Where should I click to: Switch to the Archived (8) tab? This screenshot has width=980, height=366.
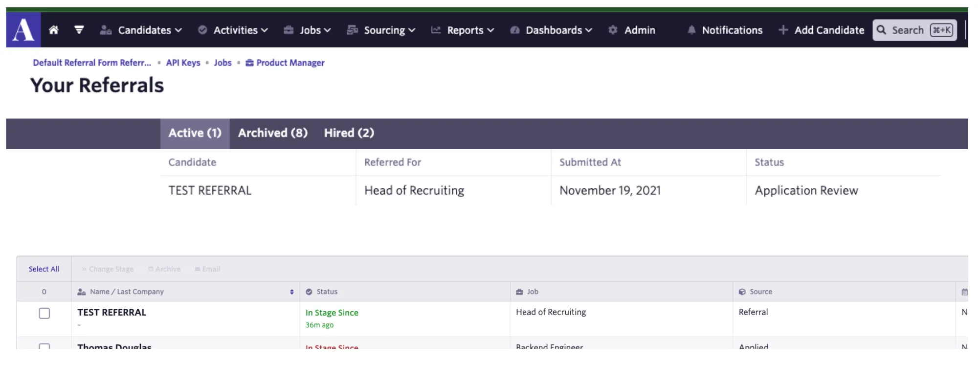coord(273,133)
